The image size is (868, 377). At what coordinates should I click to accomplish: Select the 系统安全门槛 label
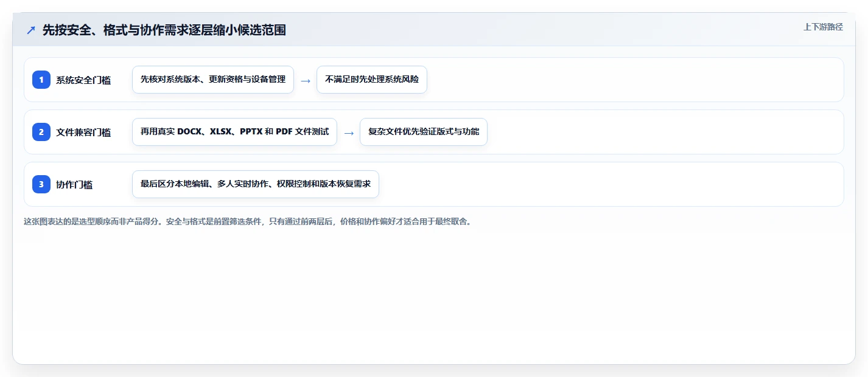point(83,80)
